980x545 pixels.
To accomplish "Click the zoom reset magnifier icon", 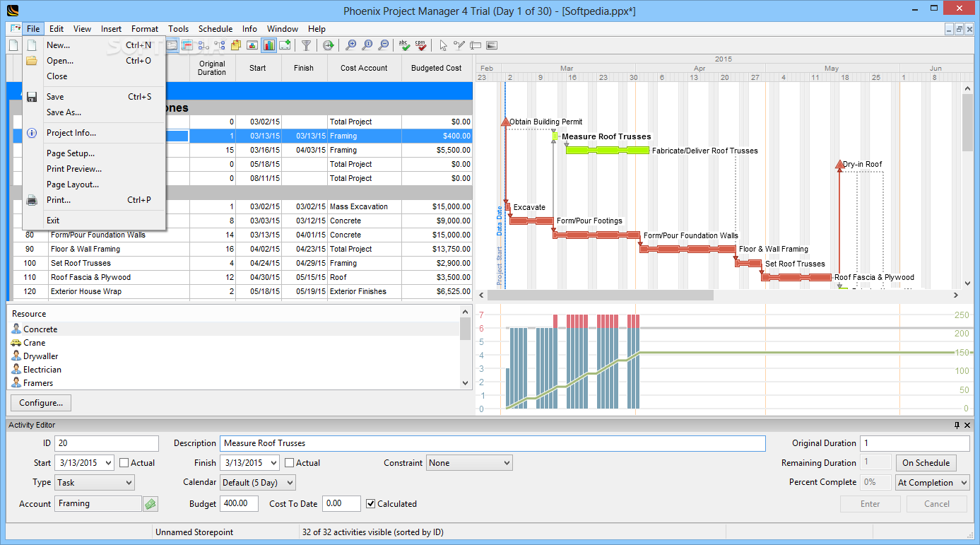I will (x=367, y=45).
